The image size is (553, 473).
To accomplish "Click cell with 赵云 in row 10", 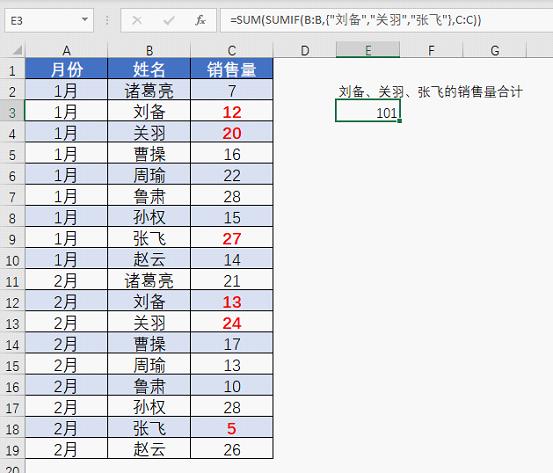I will (149, 259).
